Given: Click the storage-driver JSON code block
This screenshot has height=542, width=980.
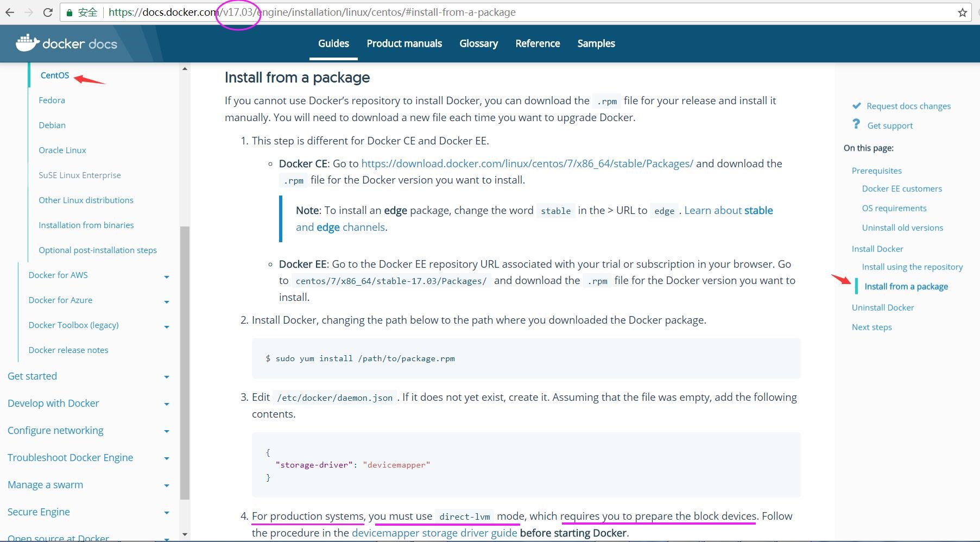Looking at the screenshot, I should tap(526, 465).
